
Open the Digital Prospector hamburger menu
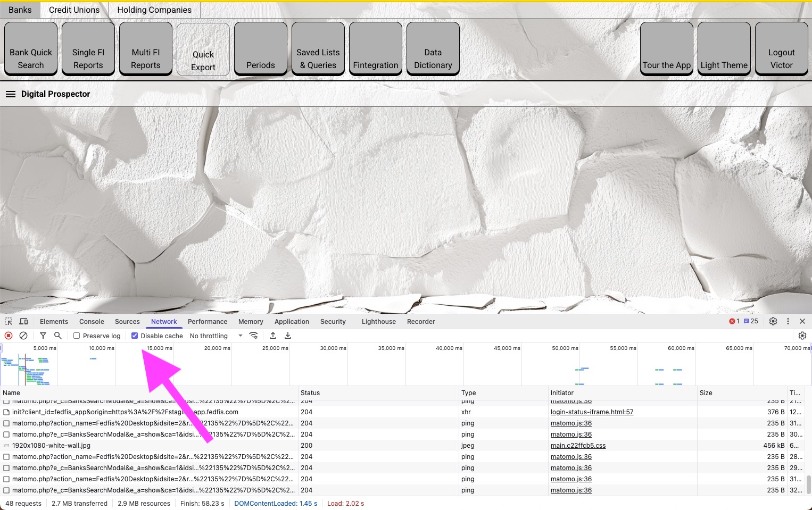(x=11, y=94)
